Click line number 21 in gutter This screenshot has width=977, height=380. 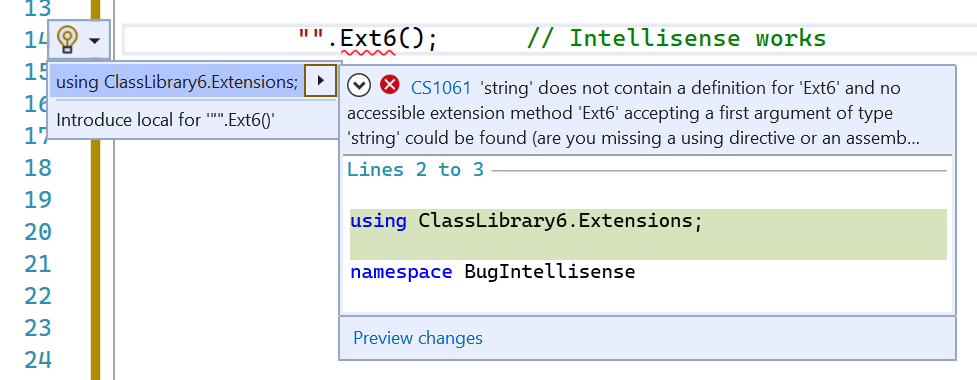point(38,264)
